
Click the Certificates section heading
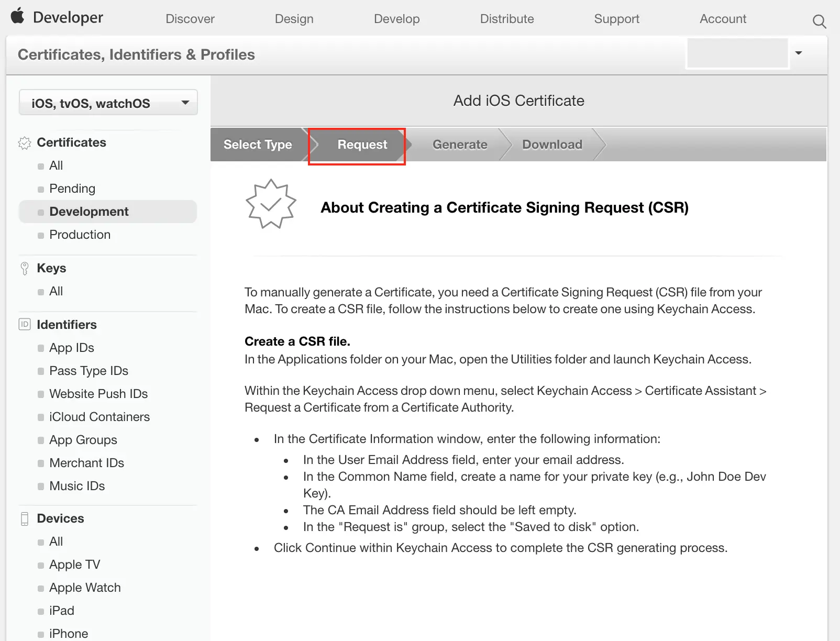tap(72, 142)
